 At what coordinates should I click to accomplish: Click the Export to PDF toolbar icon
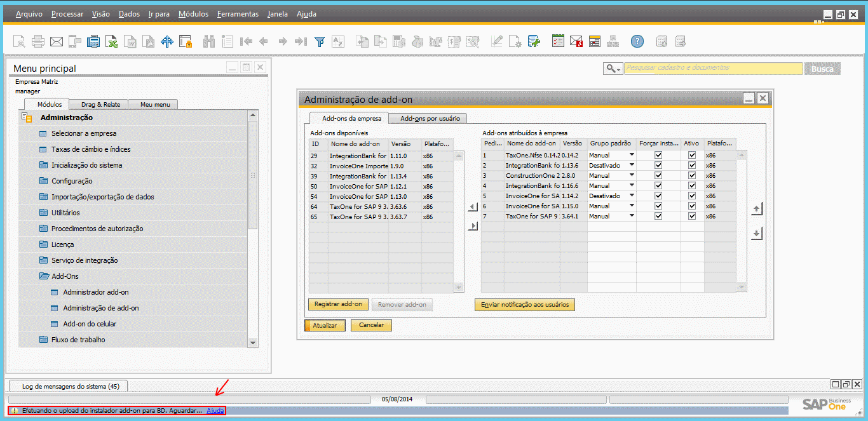pos(149,42)
